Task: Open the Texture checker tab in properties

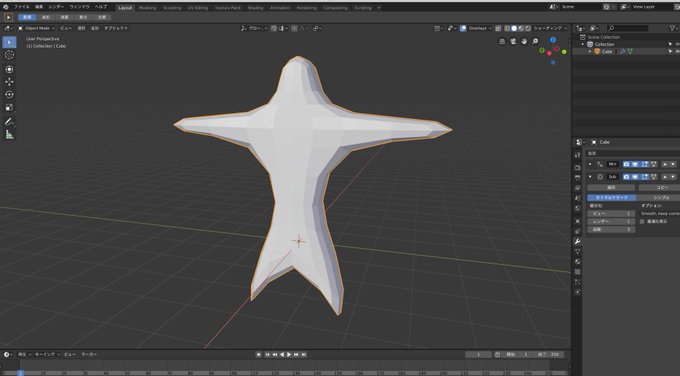Action: click(x=577, y=272)
